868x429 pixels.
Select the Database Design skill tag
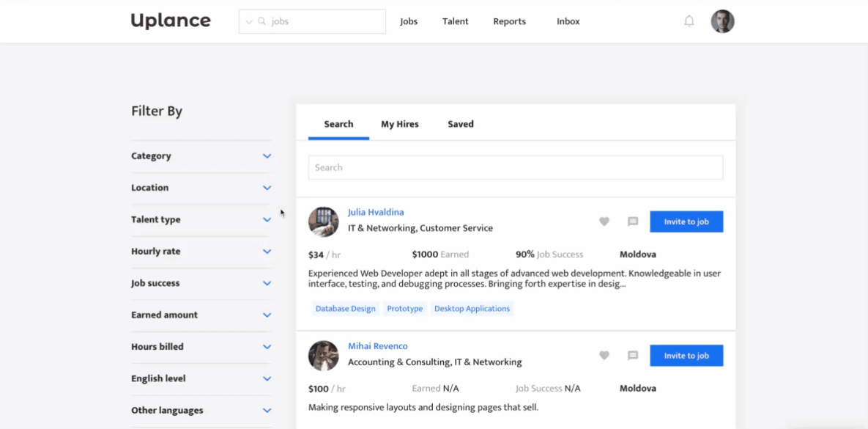click(x=345, y=309)
